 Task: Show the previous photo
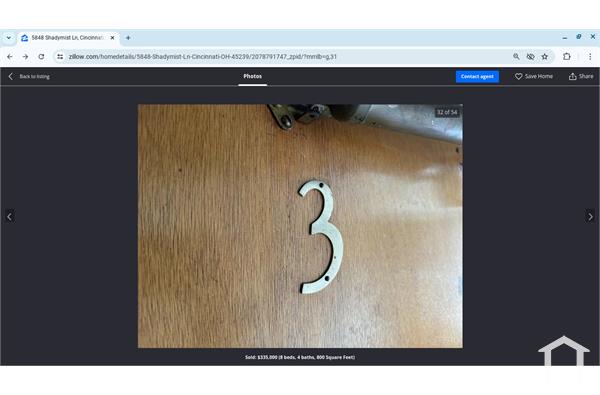10,217
